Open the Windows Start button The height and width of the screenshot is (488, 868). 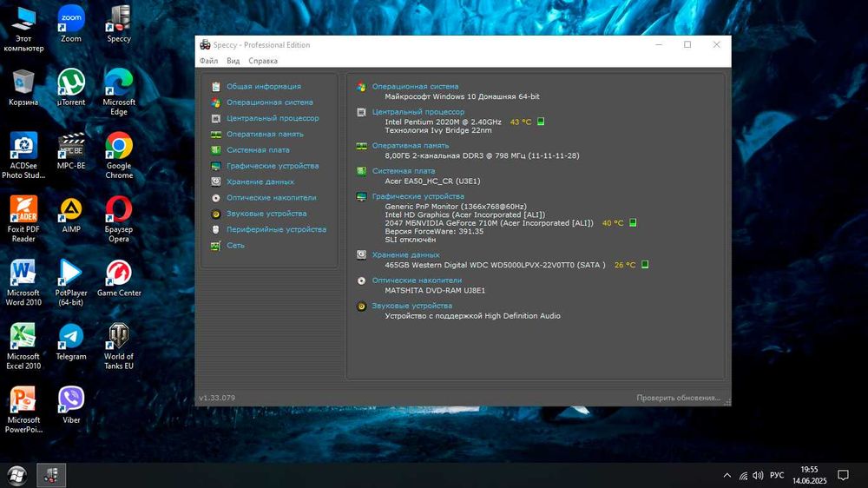pos(17,475)
